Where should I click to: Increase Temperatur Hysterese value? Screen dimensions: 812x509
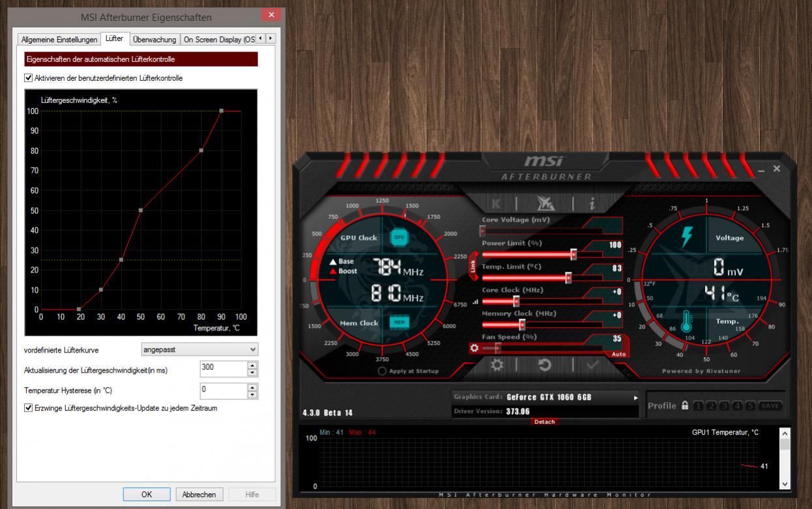click(x=252, y=387)
